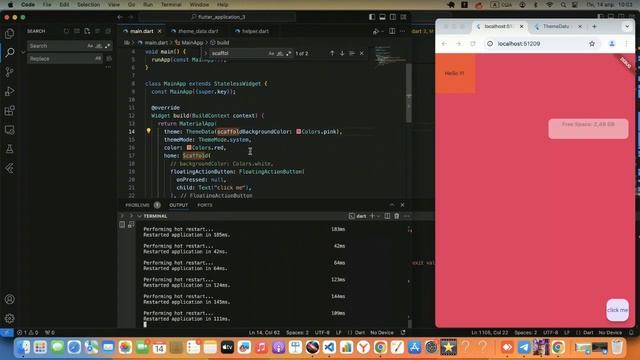Screen dimensions: 640x360
Task: Switch to ThemeData Chrome tab
Action: (x=556, y=27)
